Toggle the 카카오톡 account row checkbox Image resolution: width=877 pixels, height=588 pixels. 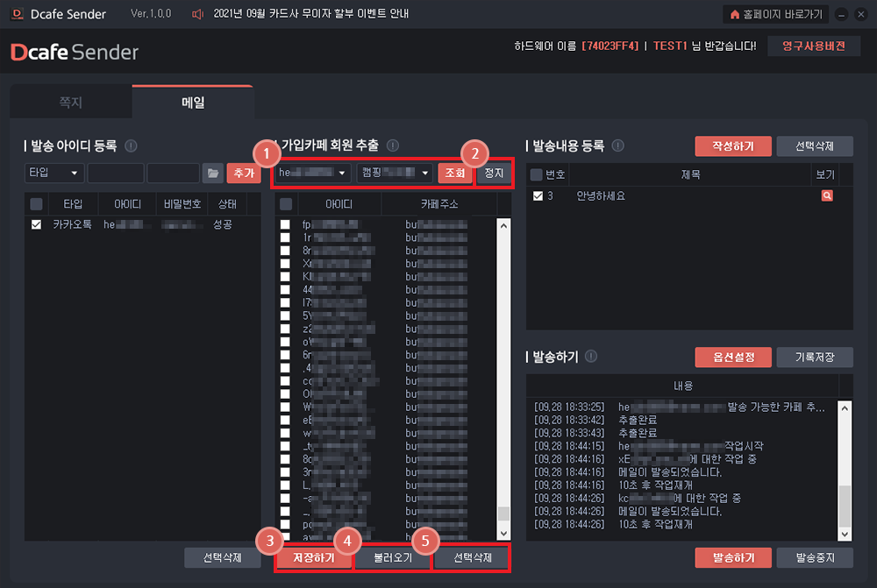(x=36, y=224)
